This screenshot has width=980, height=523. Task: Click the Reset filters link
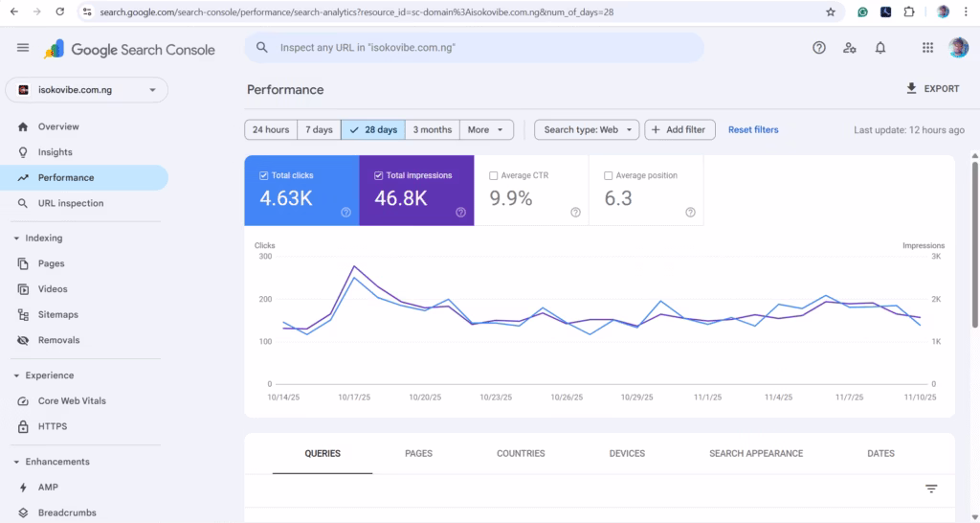tap(753, 130)
